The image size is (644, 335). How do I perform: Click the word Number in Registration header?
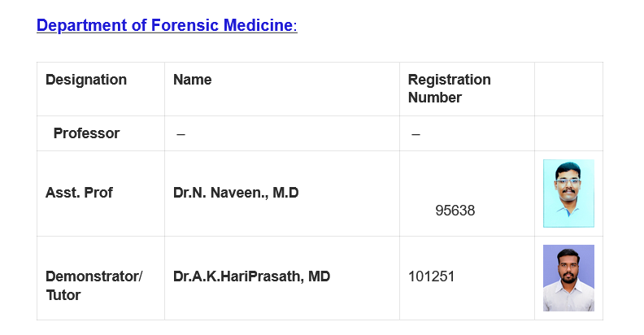[x=435, y=98]
